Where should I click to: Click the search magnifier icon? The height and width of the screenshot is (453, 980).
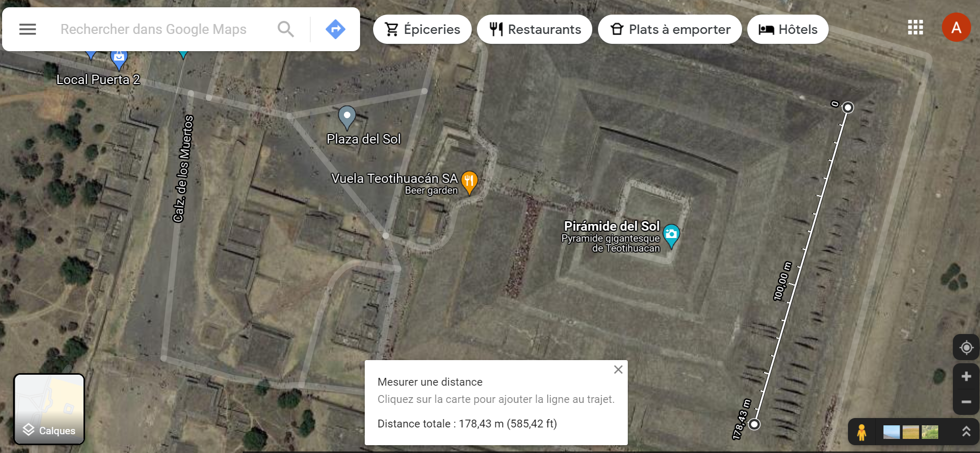pos(285,29)
